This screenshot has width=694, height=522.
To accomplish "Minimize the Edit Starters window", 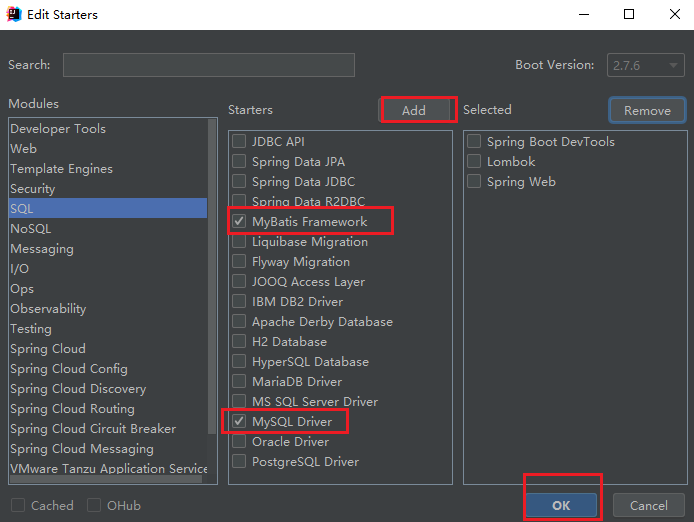I will tap(583, 15).
